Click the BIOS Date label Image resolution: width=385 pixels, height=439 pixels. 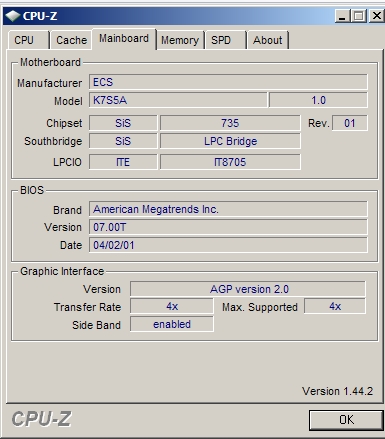[71, 245]
